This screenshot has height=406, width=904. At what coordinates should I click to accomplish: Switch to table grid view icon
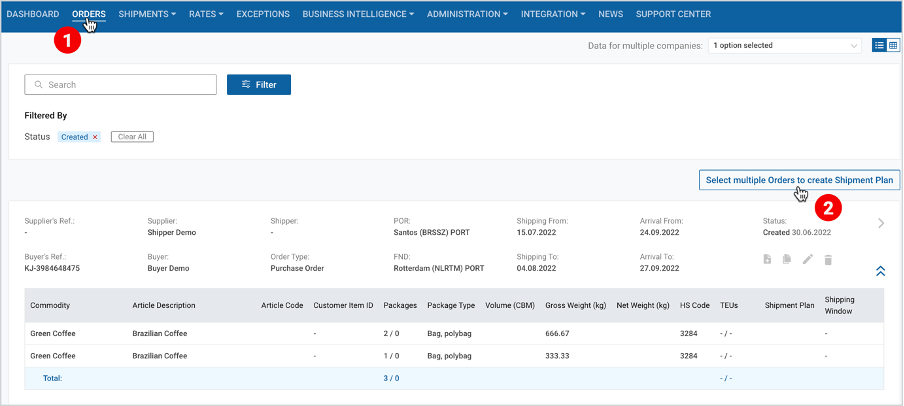(893, 46)
